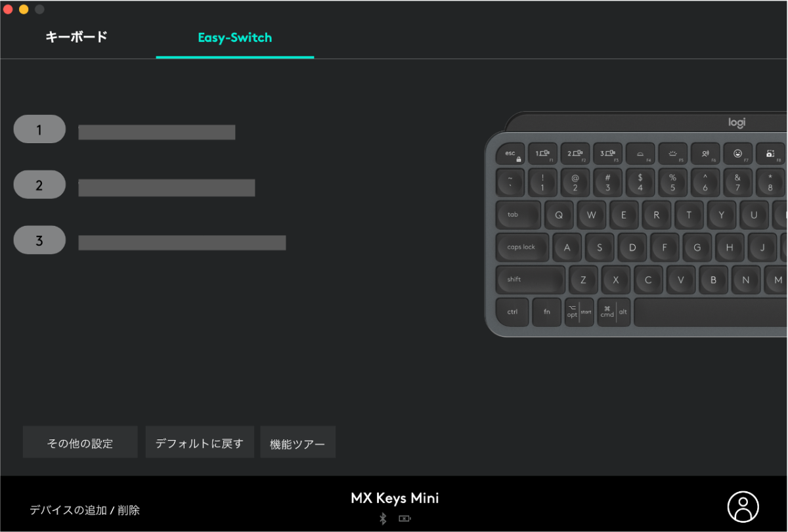Click the tab key on keyboard image
This screenshot has height=532, width=788.
point(519,215)
